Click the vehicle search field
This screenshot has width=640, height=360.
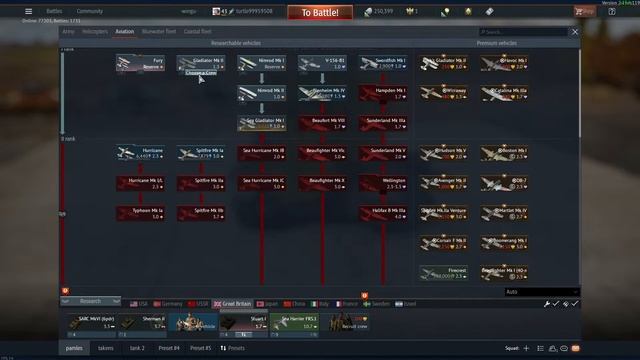pyautogui.click(x=523, y=32)
